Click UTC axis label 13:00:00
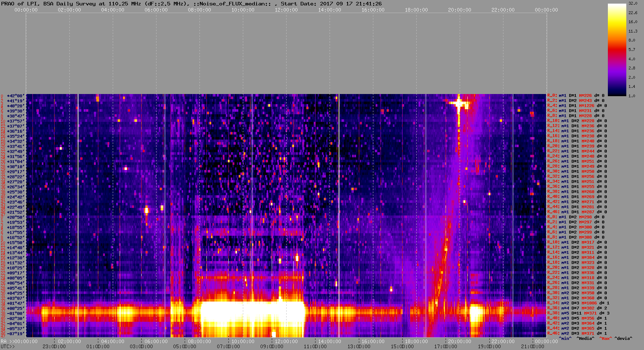The image size is (644, 350). [x=359, y=346]
